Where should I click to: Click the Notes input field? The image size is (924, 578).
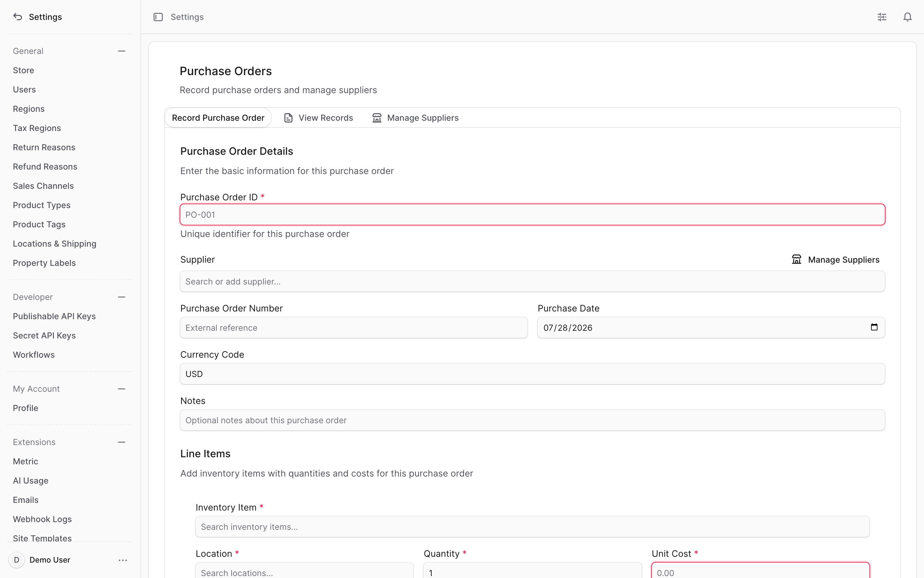pos(532,420)
